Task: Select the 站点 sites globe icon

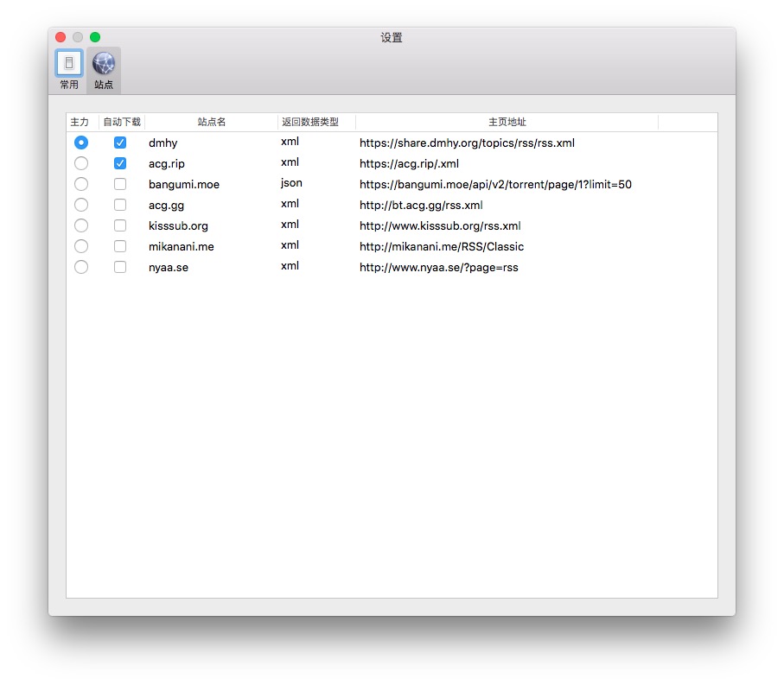Action: [104, 69]
